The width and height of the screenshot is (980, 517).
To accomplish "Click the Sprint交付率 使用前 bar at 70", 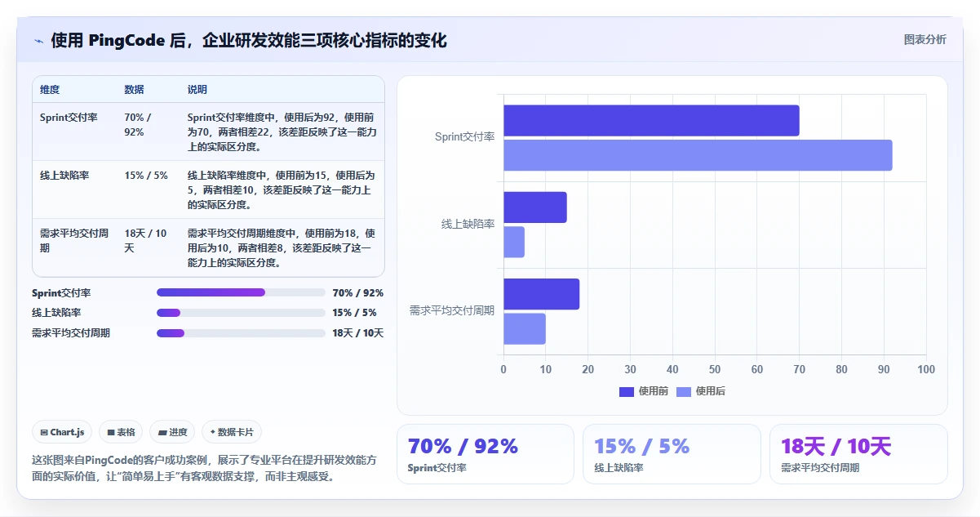I will tap(651, 121).
